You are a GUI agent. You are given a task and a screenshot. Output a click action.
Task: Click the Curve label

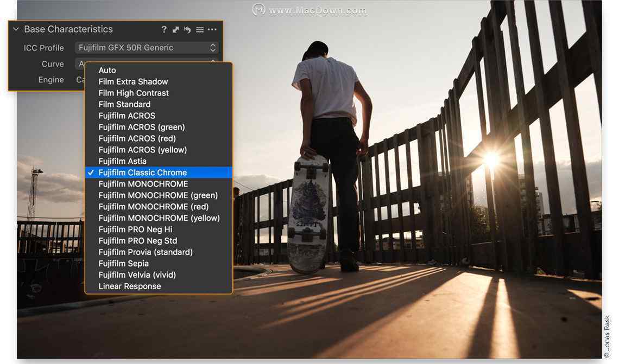click(53, 64)
